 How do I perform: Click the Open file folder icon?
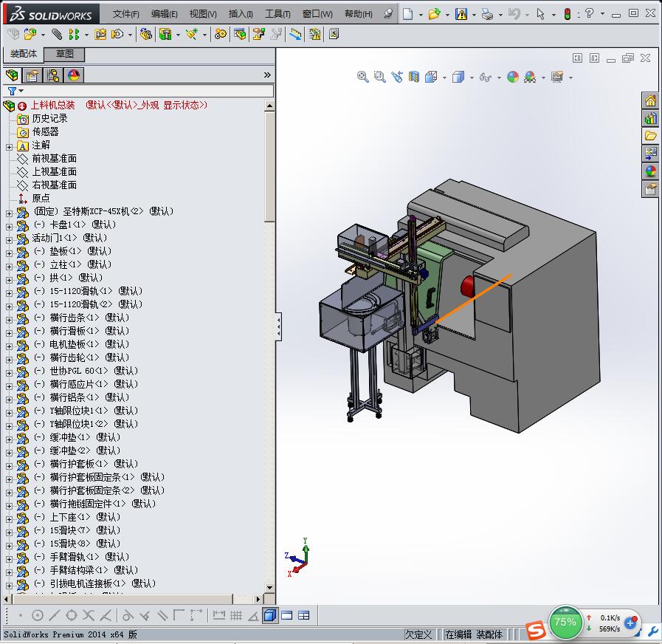point(434,14)
